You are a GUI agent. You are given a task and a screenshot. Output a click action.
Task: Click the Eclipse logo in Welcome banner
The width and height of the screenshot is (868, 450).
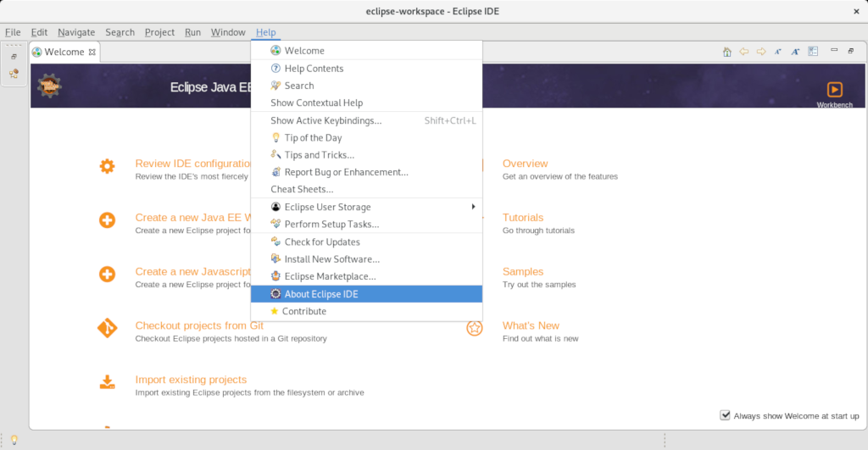click(49, 86)
